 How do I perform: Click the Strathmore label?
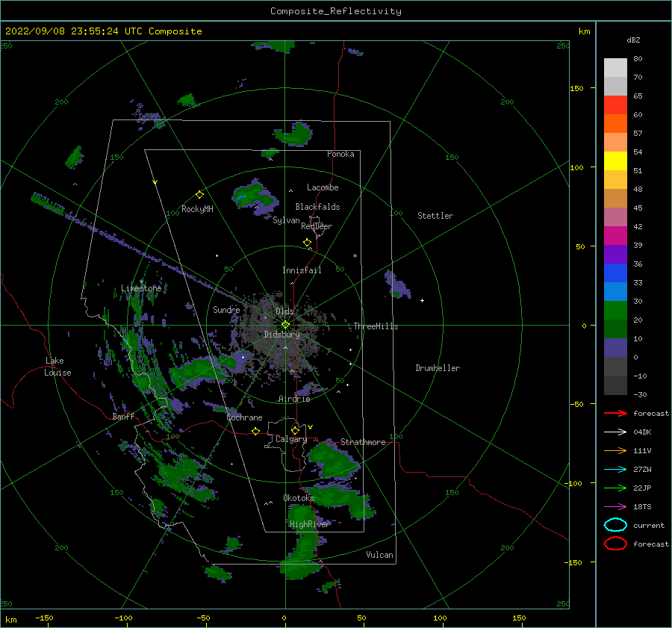pyautogui.click(x=363, y=442)
